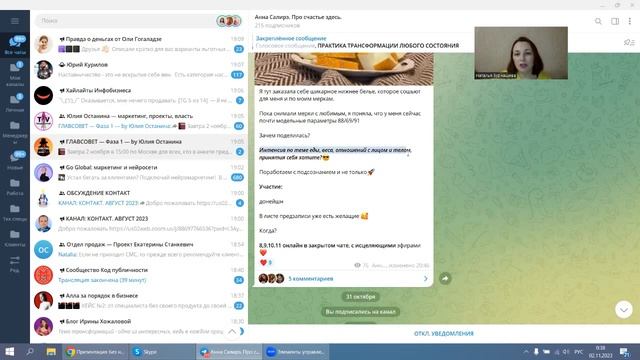Click the up arrow in the chat list

coord(232,332)
